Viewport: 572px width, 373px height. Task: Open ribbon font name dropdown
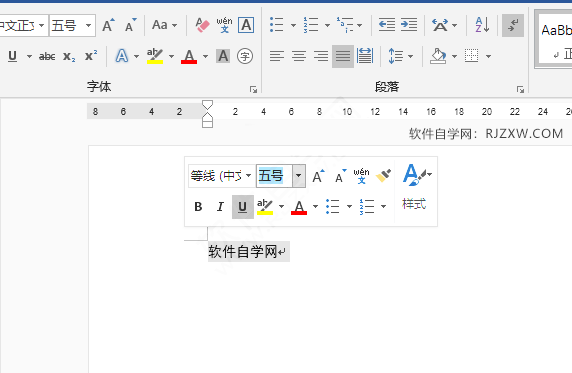click(41, 26)
